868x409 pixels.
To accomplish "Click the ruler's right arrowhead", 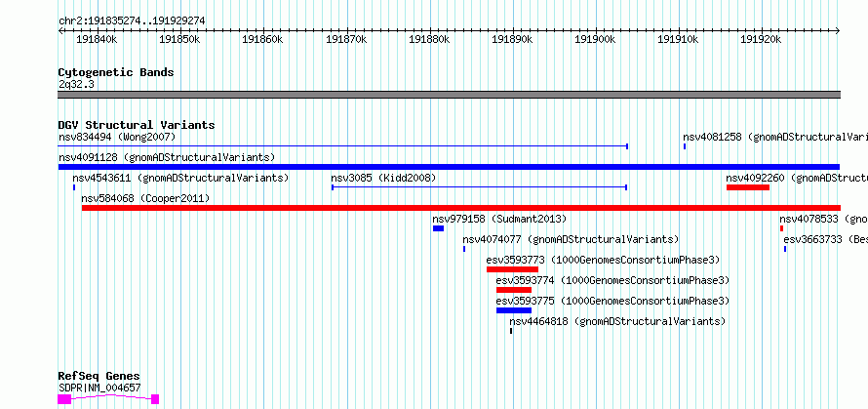I will pos(838,31).
